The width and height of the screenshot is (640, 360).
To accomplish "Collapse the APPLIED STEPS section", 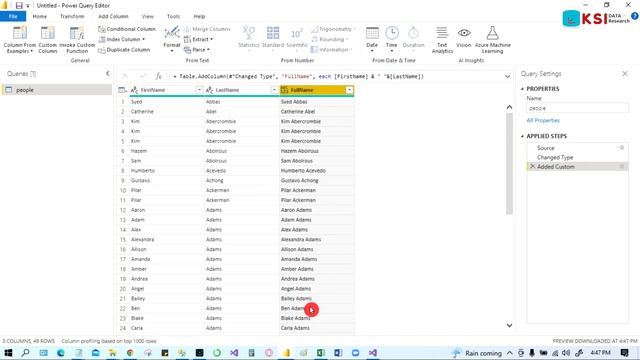I will point(522,136).
